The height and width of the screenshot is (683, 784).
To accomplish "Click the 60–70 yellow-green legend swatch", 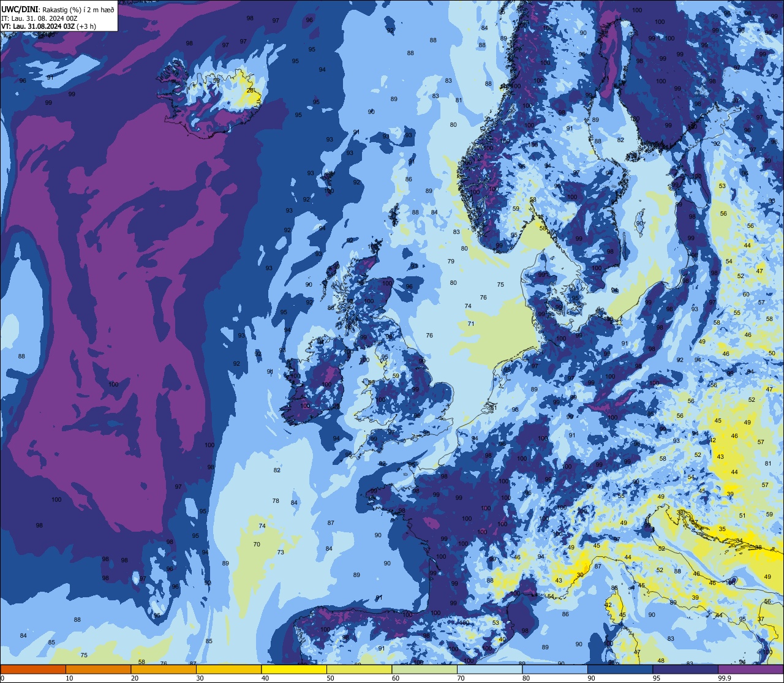I will coord(424,669).
